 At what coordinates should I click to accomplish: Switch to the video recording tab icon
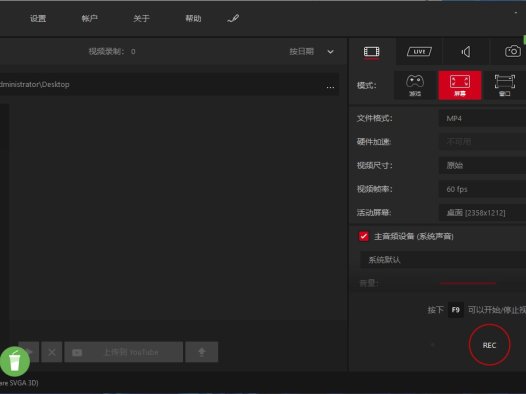371,52
